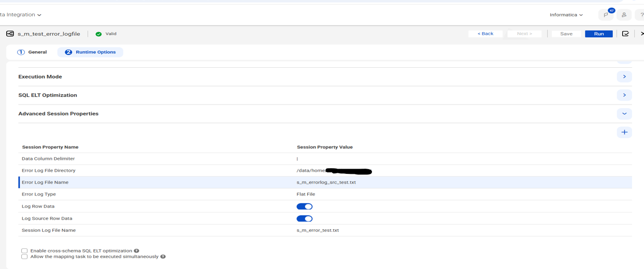
Task: Click the mapping task icon beside s_m_test_error_logfile
Action: 10,34
